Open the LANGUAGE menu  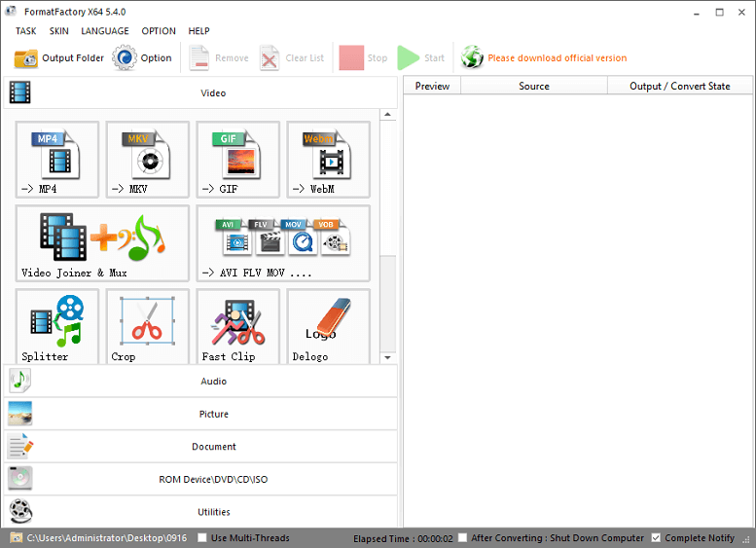[105, 31]
